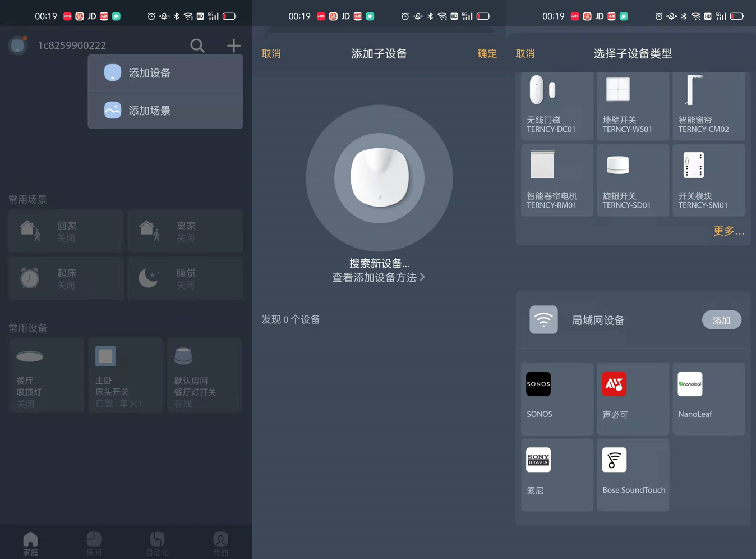Tap 添加 button for 局域网设备
The image size is (756, 559).
(x=721, y=320)
